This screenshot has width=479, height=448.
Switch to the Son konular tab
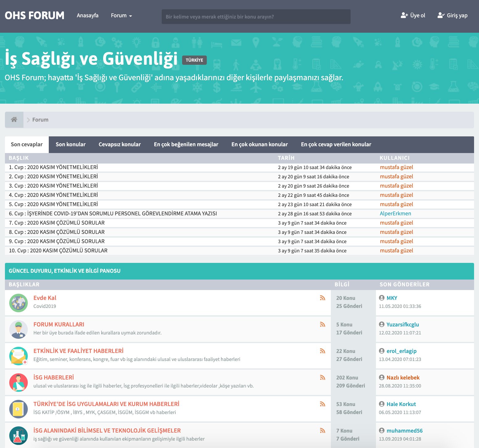70,144
